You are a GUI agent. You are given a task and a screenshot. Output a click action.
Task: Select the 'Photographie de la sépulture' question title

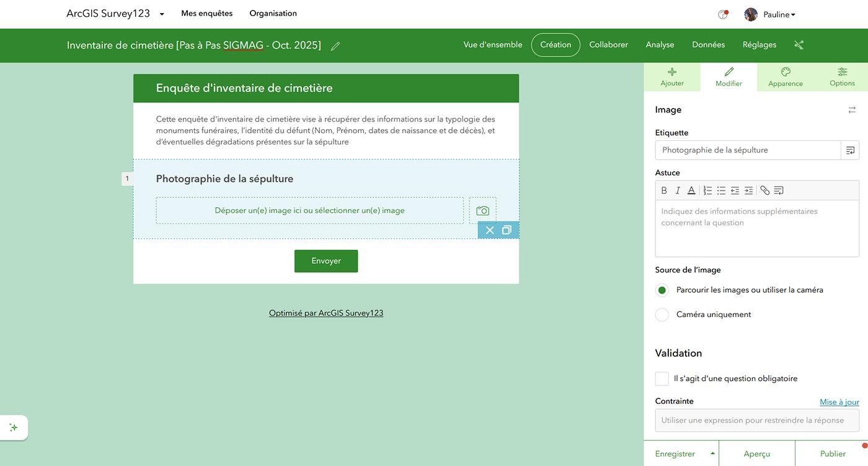click(x=224, y=179)
